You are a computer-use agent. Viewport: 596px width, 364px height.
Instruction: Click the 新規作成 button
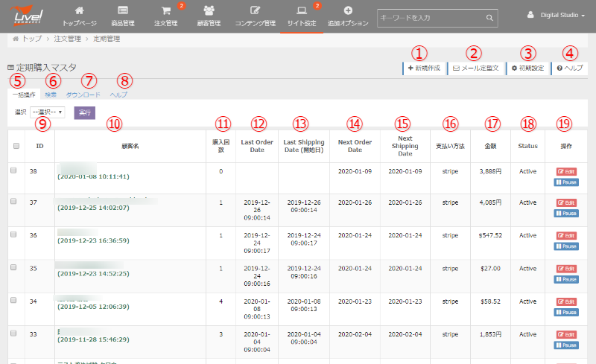[424, 68]
